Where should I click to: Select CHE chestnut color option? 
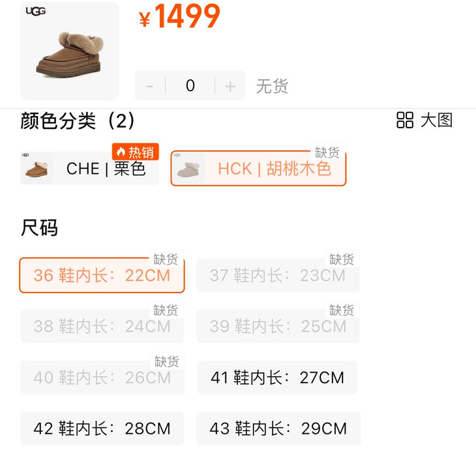tap(90, 169)
